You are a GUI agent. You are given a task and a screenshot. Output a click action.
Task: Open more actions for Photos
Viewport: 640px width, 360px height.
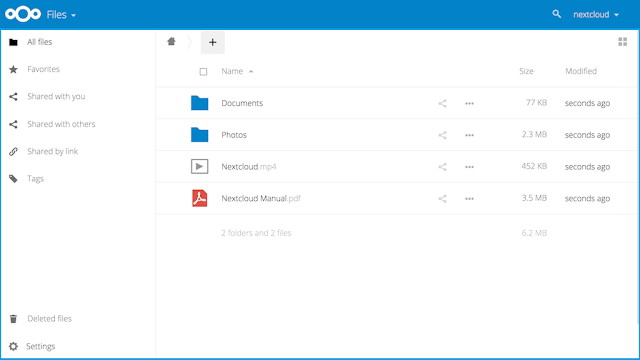(469, 136)
